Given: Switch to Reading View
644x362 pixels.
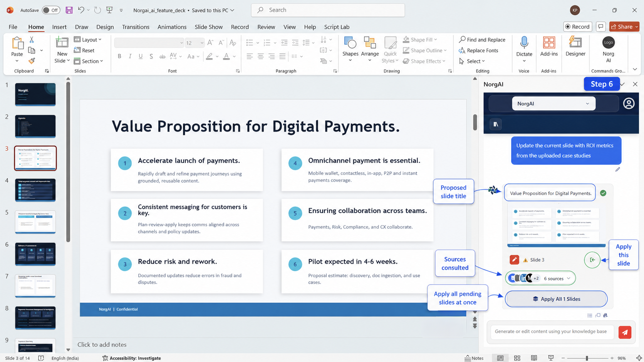Looking at the screenshot, I should (534, 358).
